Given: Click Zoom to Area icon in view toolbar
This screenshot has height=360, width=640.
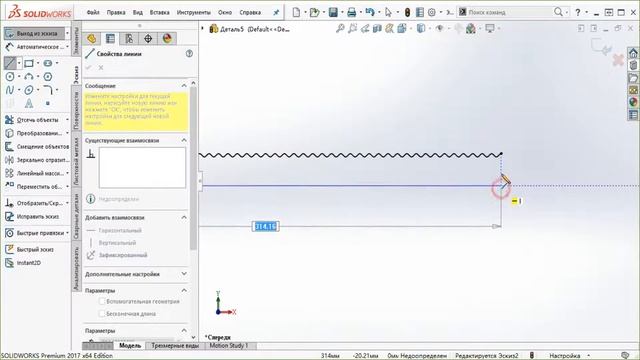Looking at the screenshot, I should click(x=353, y=29).
